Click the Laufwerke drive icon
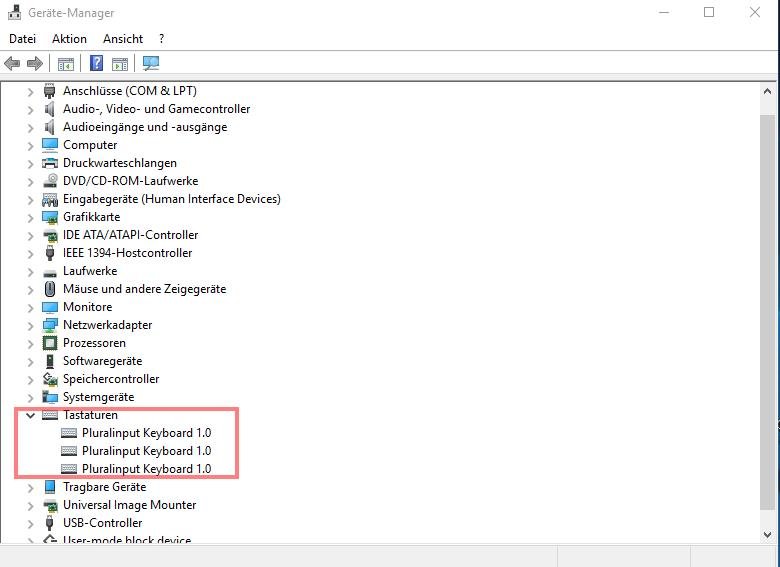Viewport: 780px width, 567px height. [x=50, y=273]
